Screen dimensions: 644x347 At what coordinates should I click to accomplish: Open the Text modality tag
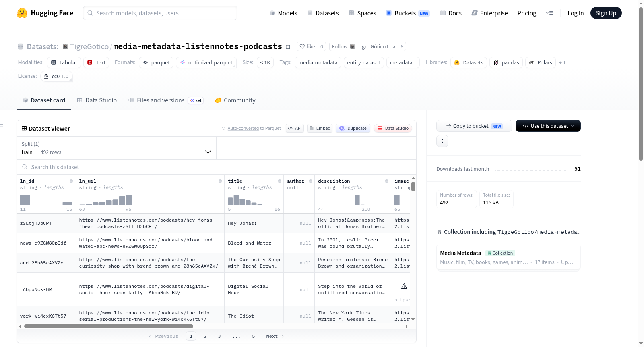coord(96,62)
